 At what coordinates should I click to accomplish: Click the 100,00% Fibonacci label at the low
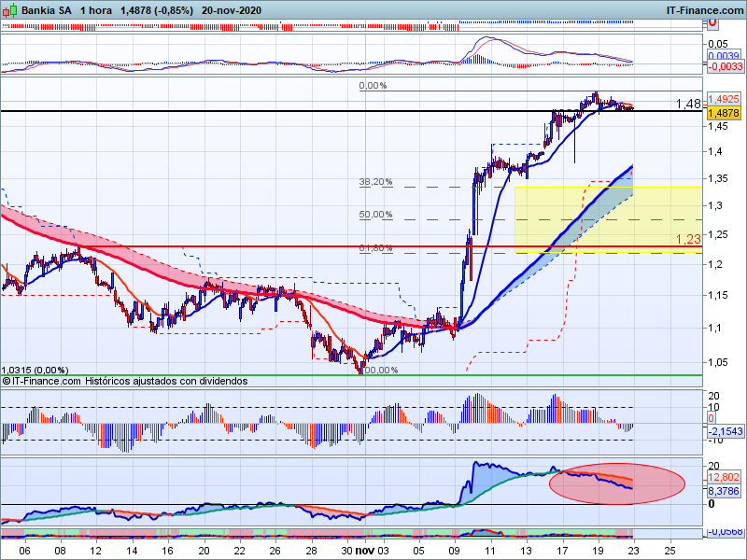[x=380, y=370]
